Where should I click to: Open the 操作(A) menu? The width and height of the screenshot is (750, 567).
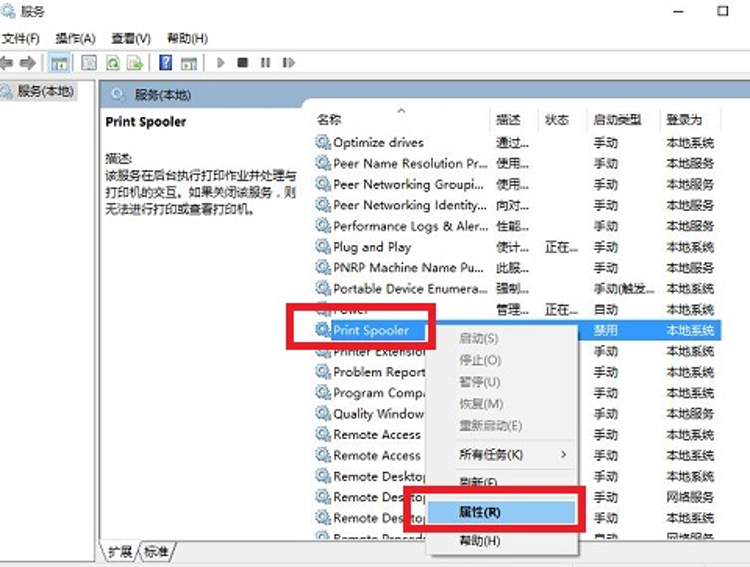click(x=75, y=38)
